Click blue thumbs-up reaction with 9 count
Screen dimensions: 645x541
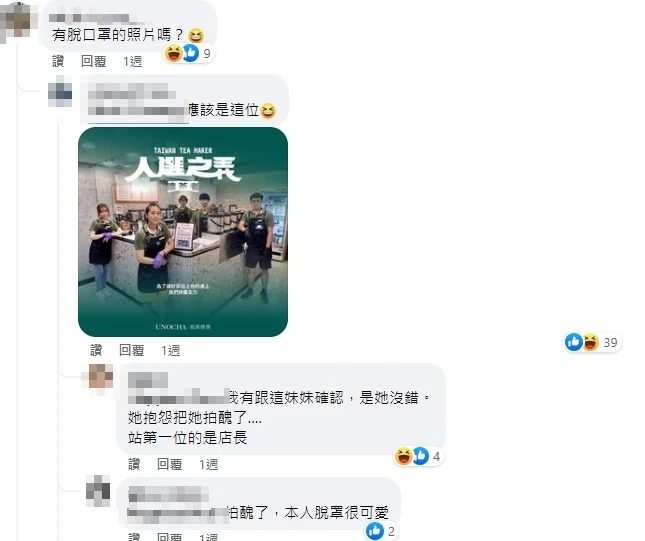tap(190, 53)
